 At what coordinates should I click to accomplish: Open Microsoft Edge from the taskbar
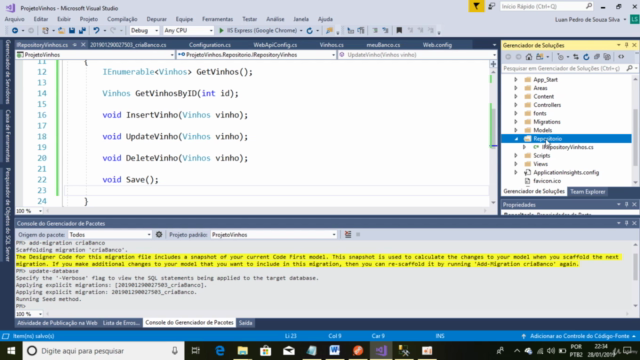click(220, 351)
